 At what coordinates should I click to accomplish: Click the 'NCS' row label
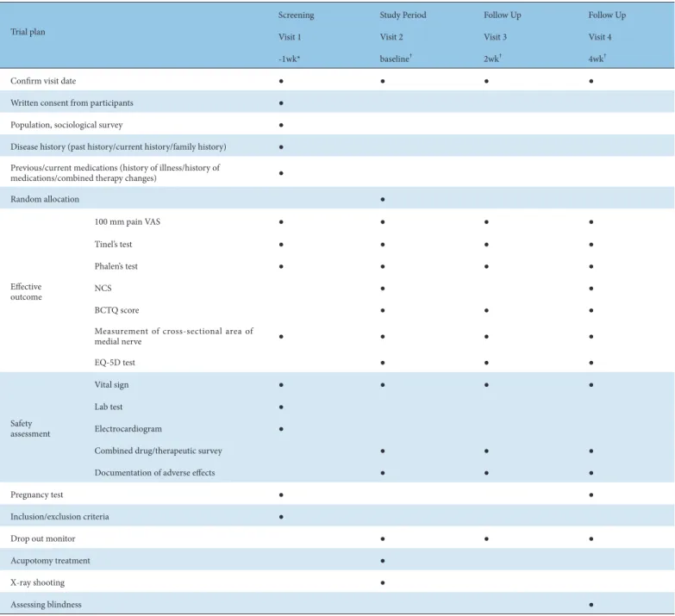103,289
